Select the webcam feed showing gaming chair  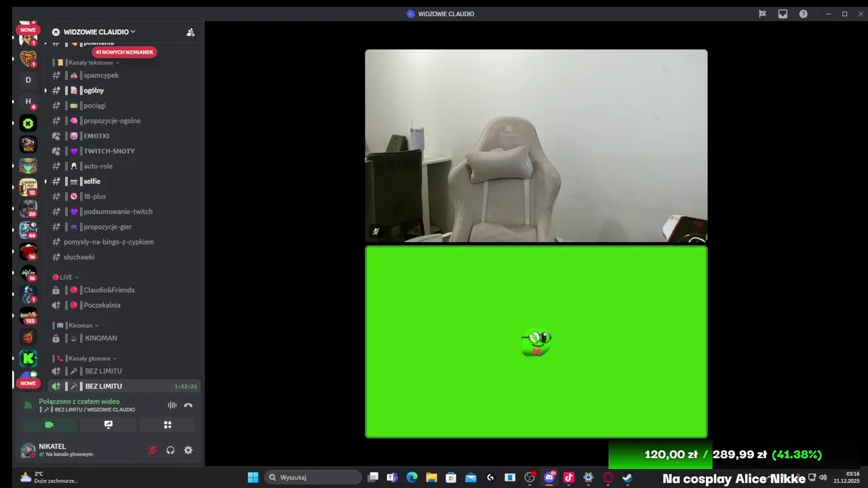click(536, 146)
